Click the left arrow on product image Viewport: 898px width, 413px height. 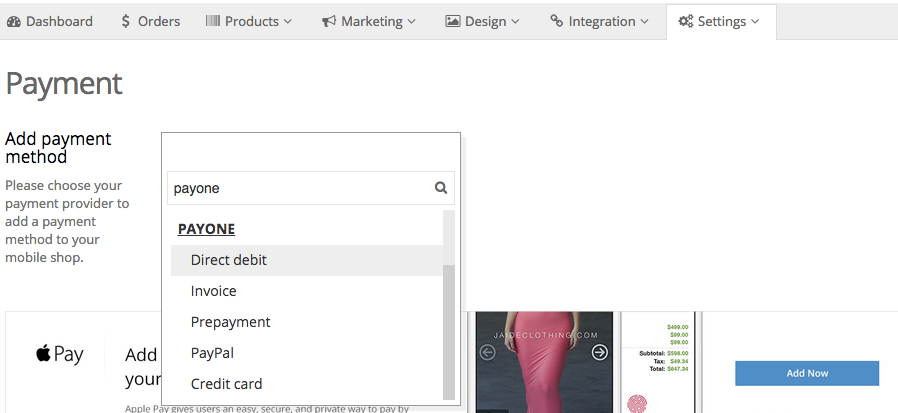point(488,352)
